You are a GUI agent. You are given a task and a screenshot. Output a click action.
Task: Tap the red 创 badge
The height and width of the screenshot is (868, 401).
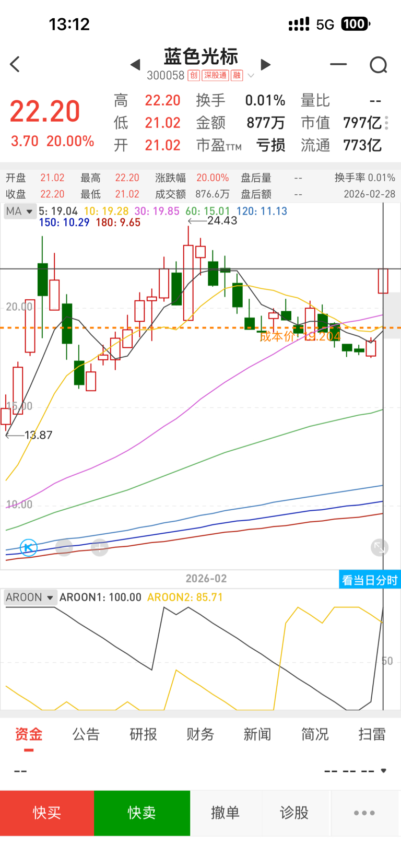click(194, 75)
